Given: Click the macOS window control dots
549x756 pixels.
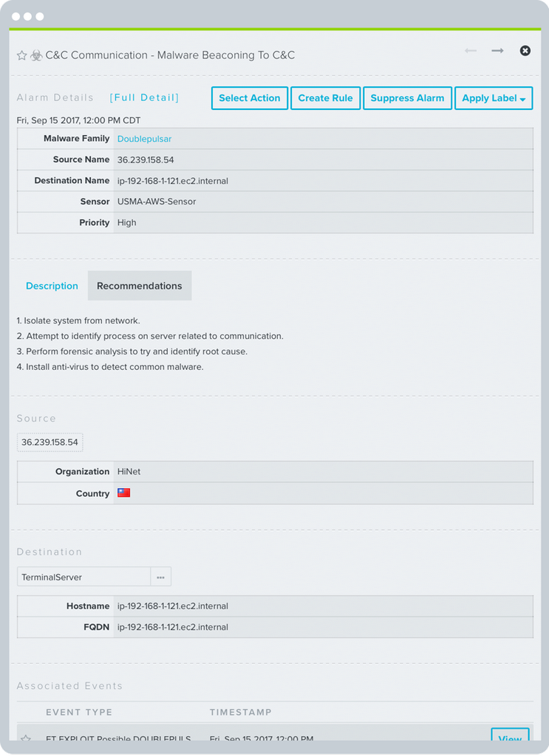Looking at the screenshot, I should click(27, 16).
